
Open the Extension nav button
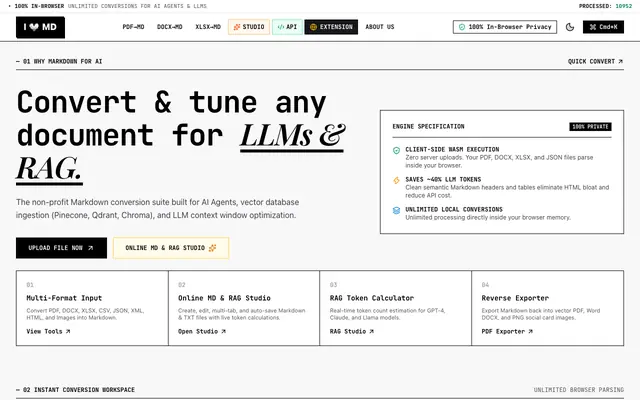click(331, 27)
